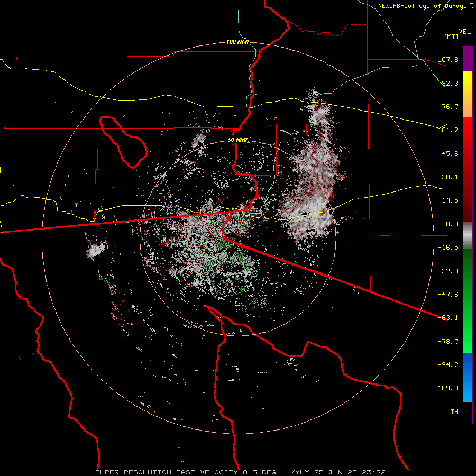Click the gray near-zero segment of color bar
Screen dimensions: 476x476
point(467,235)
